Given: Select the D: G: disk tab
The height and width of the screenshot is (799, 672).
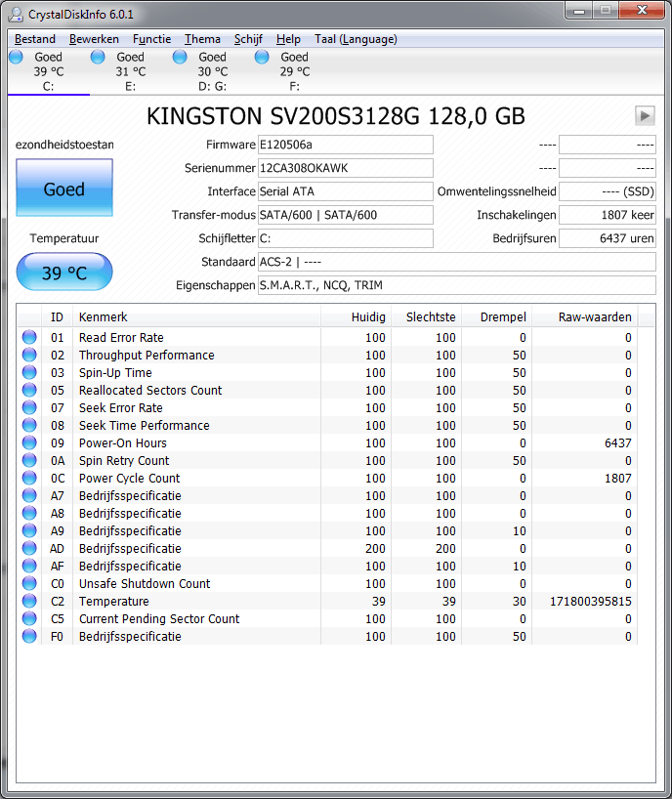Looking at the screenshot, I should pyautogui.click(x=213, y=71).
